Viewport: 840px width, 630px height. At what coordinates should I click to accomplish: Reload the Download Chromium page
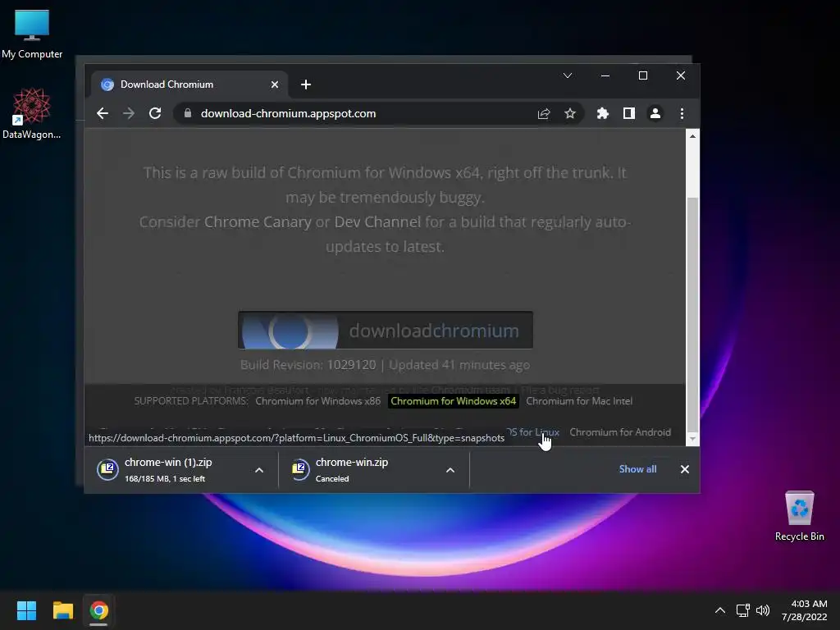click(x=155, y=113)
